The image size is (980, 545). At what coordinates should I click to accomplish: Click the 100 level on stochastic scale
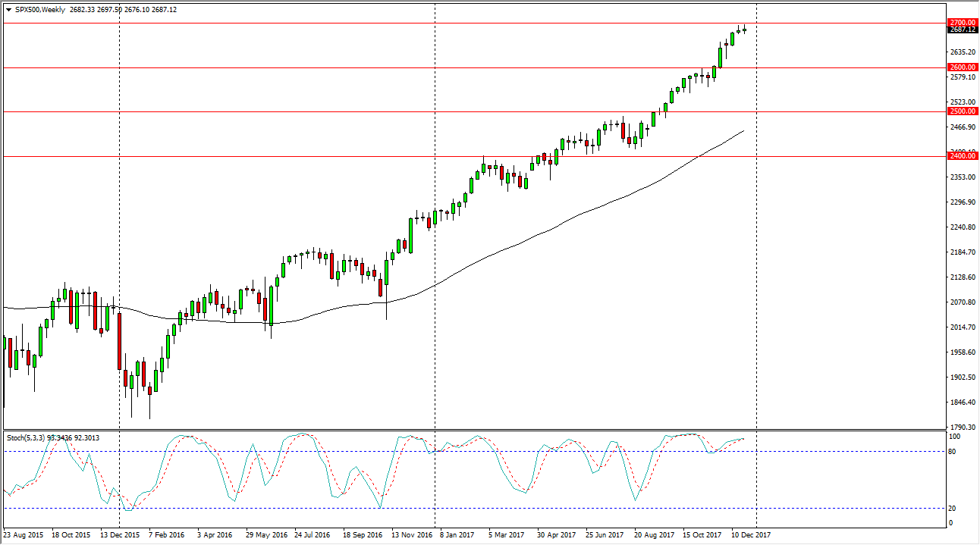pos(955,437)
